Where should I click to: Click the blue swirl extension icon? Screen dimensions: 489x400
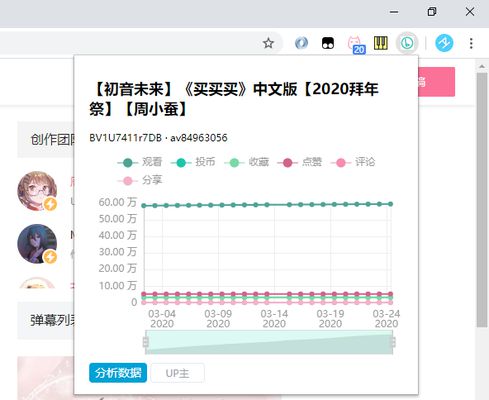pyautogui.click(x=302, y=43)
